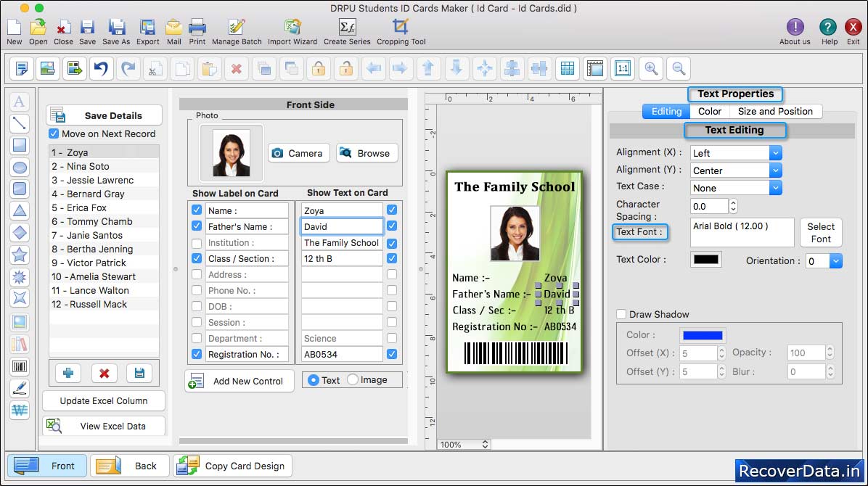Adjust shadow Offset (X) stepper

click(x=721, y=353)
